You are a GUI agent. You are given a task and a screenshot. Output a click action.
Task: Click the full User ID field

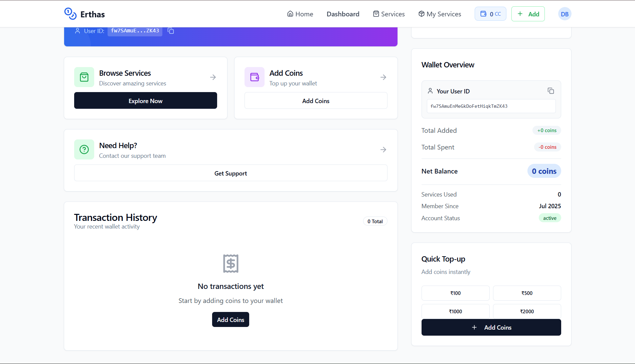click(x=491, y=106)
